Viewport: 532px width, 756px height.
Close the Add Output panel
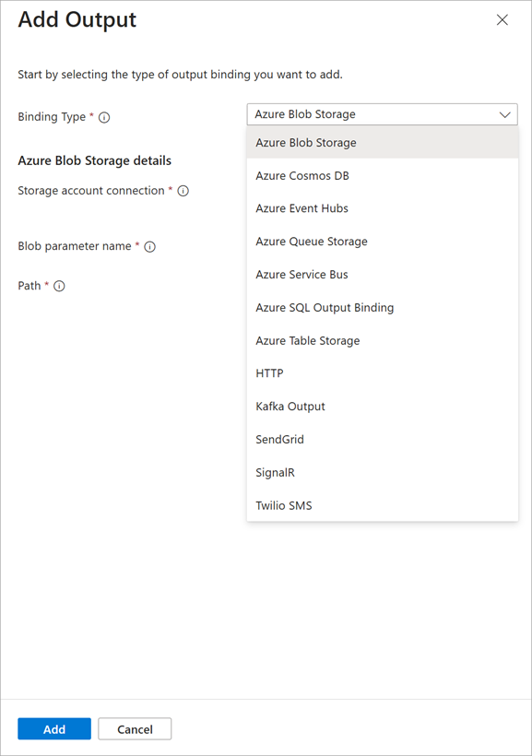(x=502, y=19)
